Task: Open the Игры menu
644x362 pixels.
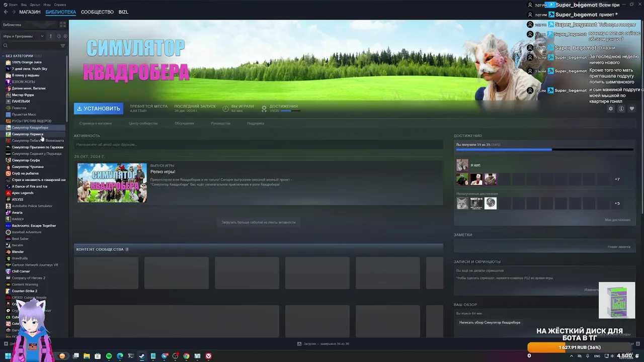Action: click(47, 5)
